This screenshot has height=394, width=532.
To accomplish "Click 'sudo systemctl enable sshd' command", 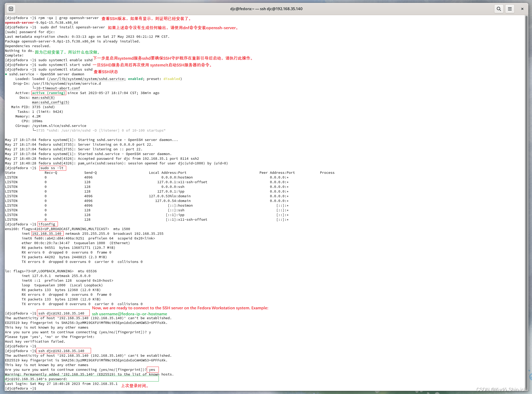I will 65,60.
